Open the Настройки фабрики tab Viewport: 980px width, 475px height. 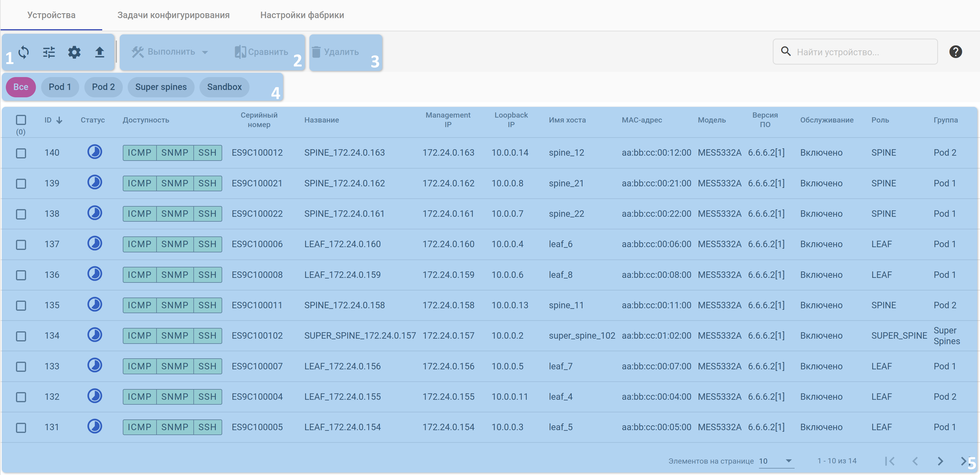coord(302,15)
